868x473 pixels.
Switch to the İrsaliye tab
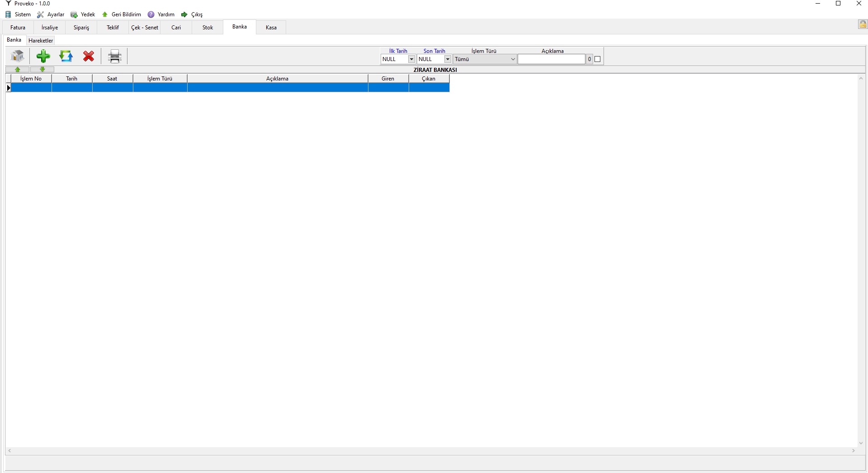[50, 28]
